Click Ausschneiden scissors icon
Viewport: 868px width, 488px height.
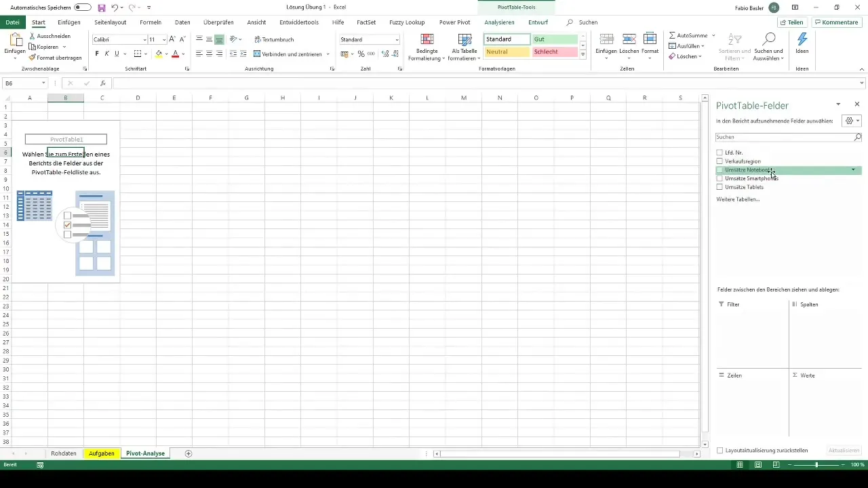pos(32,36)
